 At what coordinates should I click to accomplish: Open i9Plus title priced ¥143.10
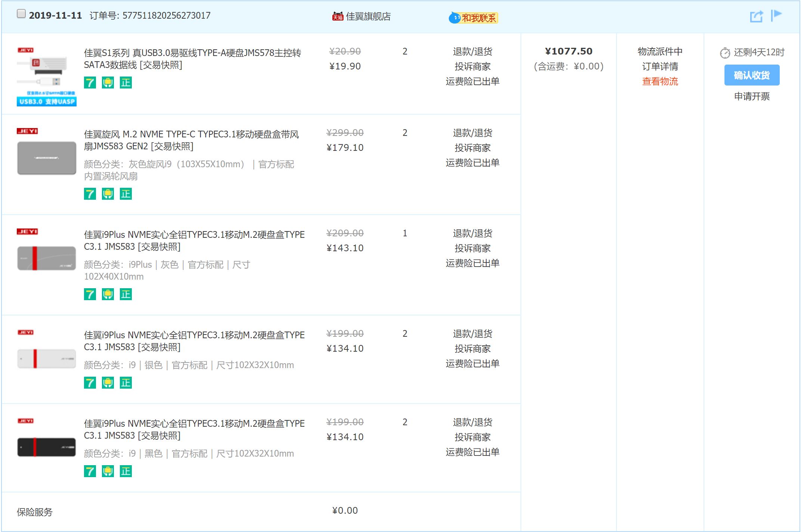[194, 240]
